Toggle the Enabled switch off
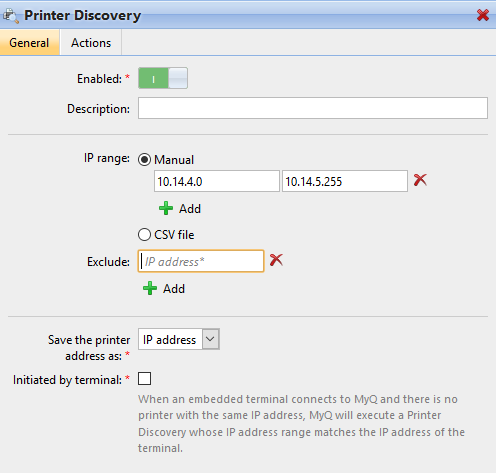This screenshot has width=496, height=473. click(x=163, y=78)
